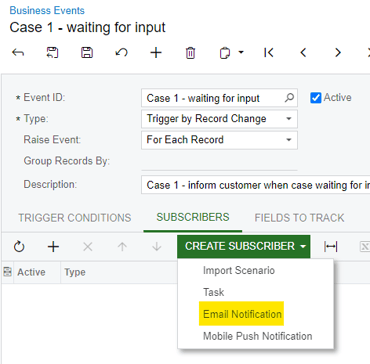The width and height of the screenshot is (370, 364).
Task: Switch to the Fields to Track tab
Action: (299, 218)
